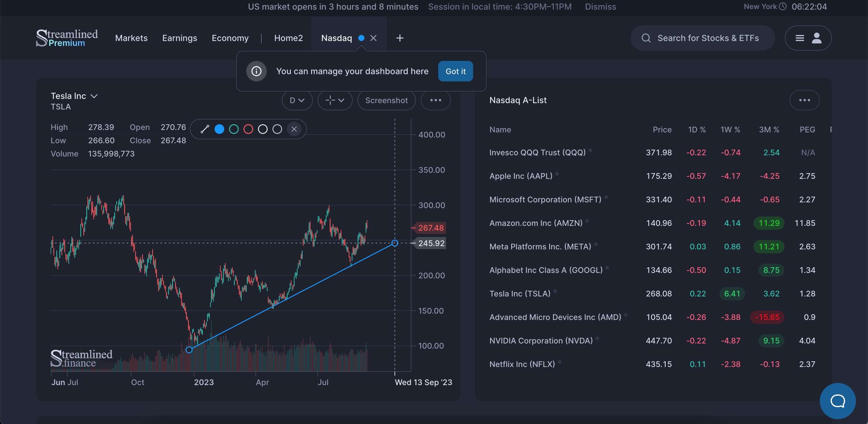Close the drawing color toolbar
The height and width of the screenshot is (424, 868).
click(294, 129)
